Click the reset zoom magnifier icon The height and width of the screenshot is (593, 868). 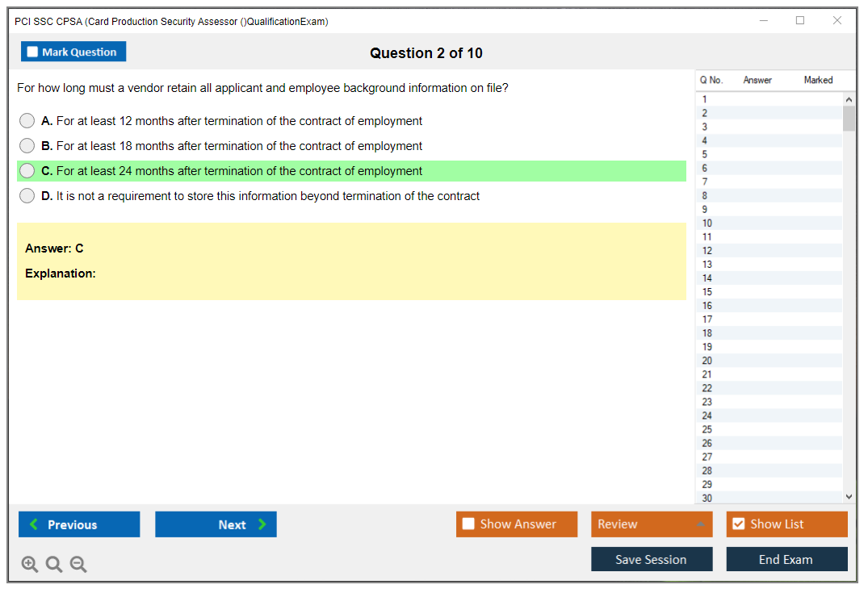click(x=54, y=565)
